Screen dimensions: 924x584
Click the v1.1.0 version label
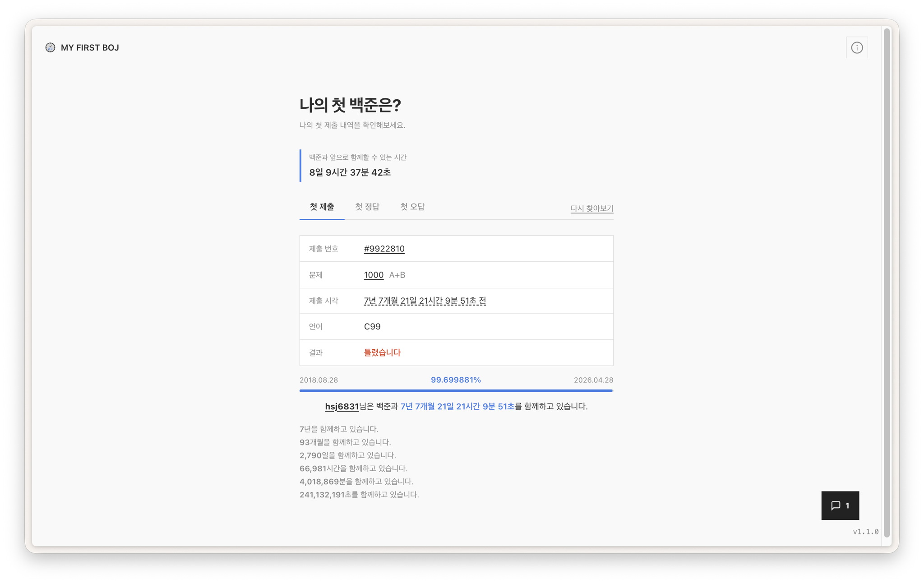(x=865, y=532)
